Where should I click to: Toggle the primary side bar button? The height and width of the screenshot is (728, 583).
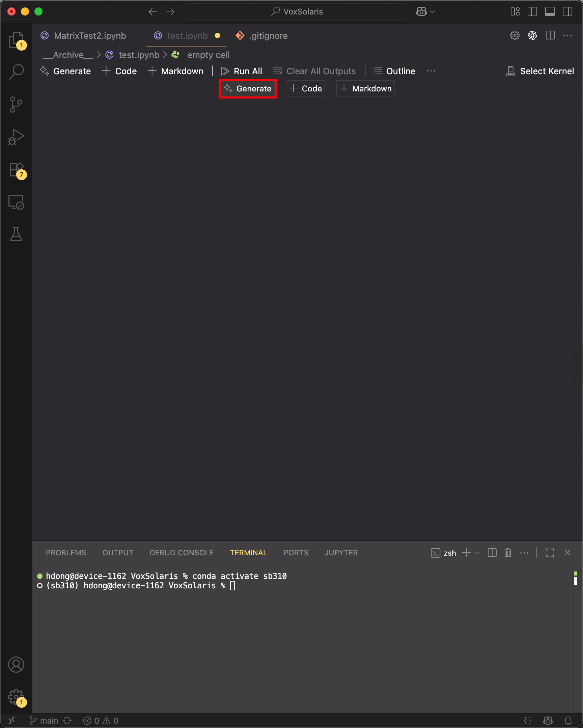coord(532,12)
